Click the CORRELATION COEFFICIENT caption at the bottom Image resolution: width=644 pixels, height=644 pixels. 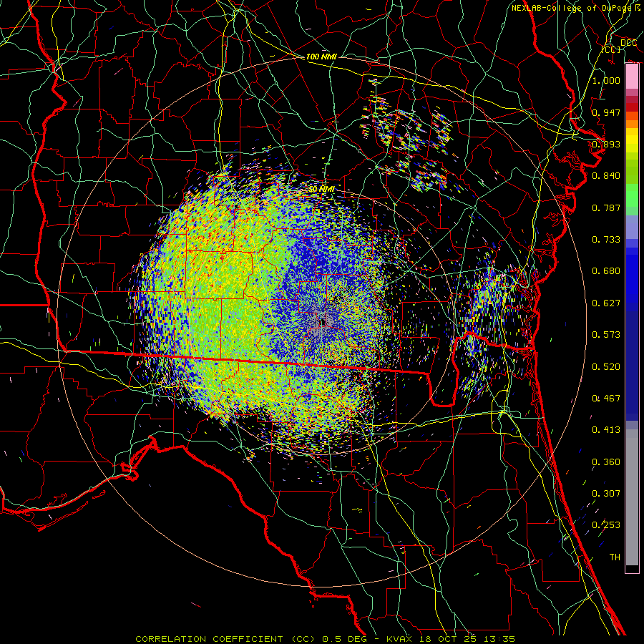(209, 639)
